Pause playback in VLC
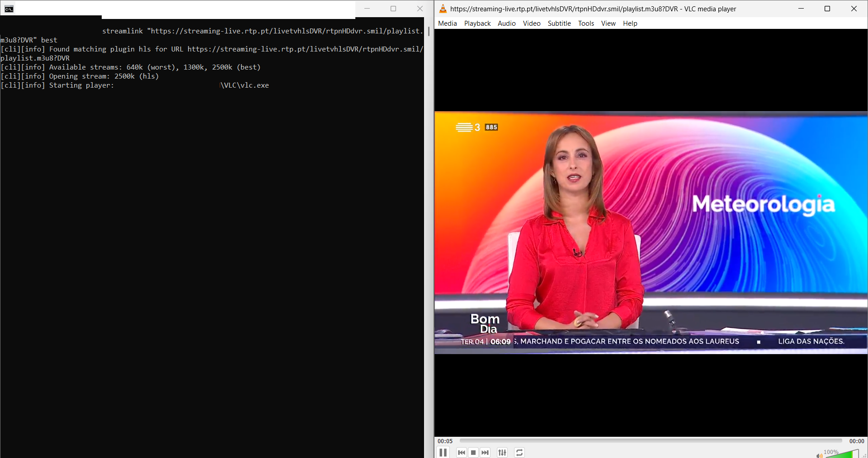 (x=443, y=452)
